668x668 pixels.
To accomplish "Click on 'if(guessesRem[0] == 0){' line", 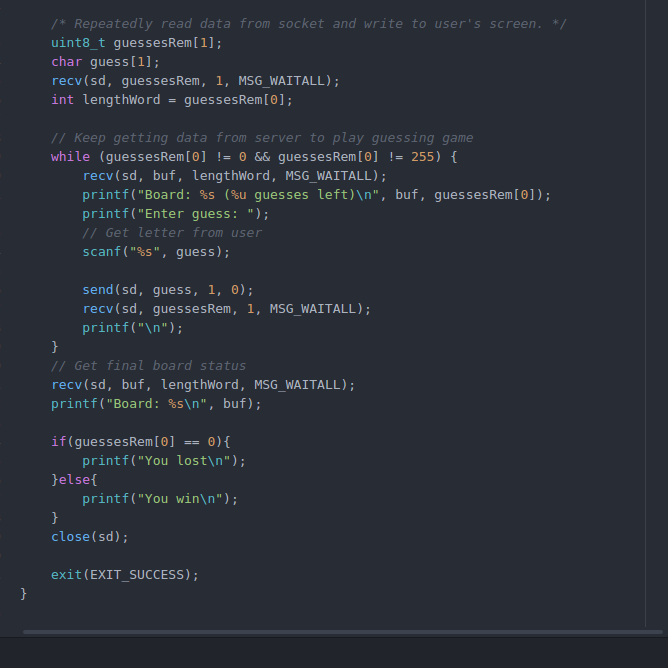I will pyautogui.click(x=141, y=442).
